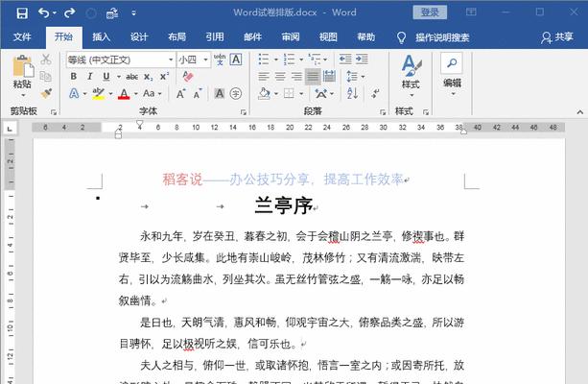Click the 登录 sign-in button

tap(430, 12)
